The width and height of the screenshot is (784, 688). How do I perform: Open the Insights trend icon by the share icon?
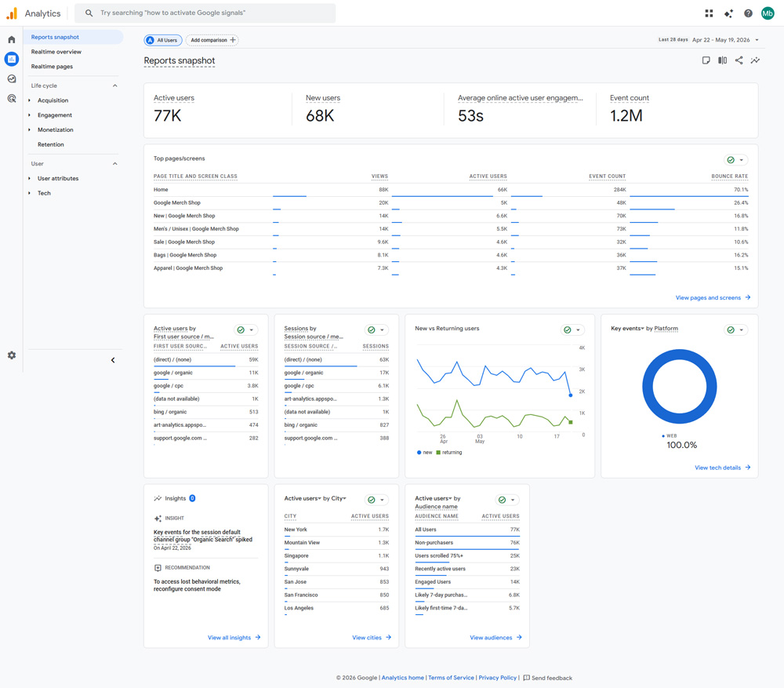pyautogui.click(x=755, y=60)
